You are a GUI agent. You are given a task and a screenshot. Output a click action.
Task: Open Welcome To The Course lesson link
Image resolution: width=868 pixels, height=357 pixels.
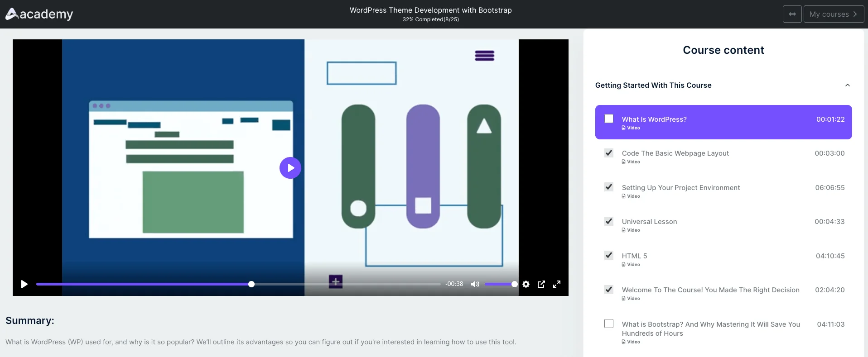pos(710,290)
